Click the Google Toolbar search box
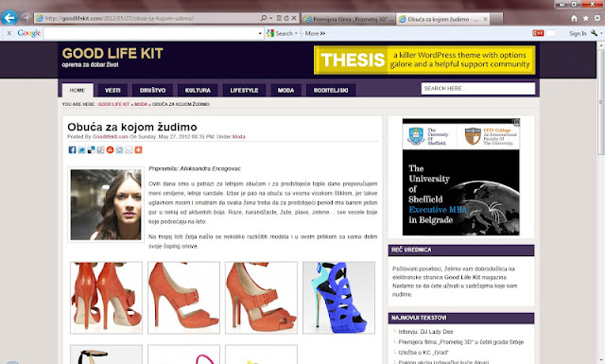This screenshot has height=364, width=605. 150,33
